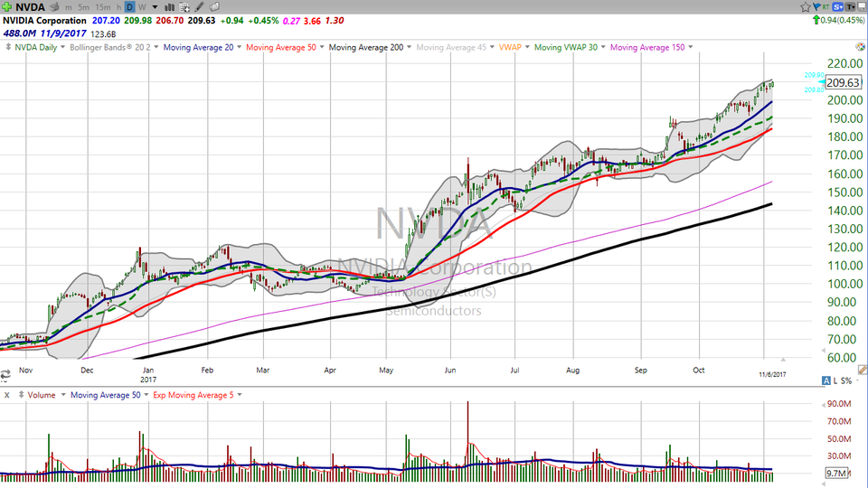This screenshot has width=868, height=488.
Task: Click the NVIDIA Corporation company name
Action: tap(45, 21)
